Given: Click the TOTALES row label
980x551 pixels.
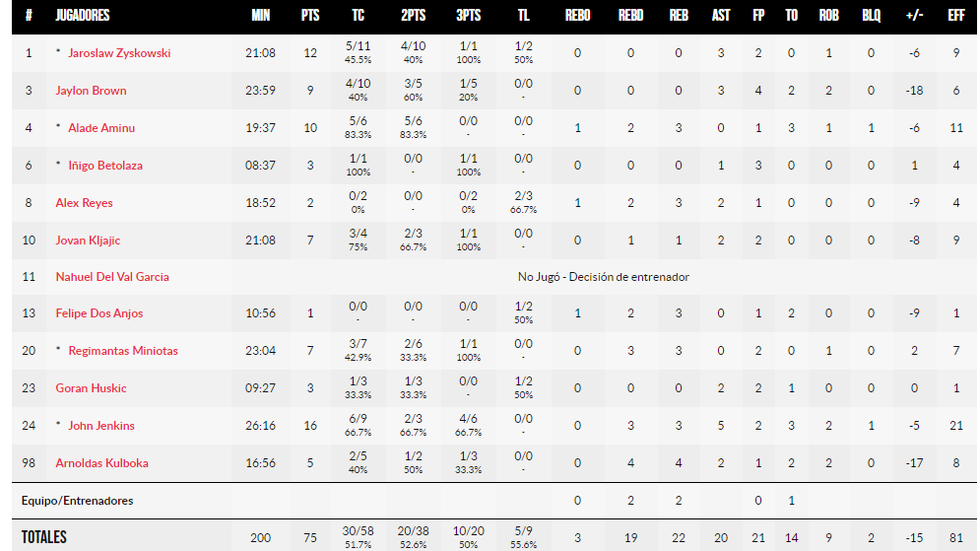Looking at the screenshot, I should 44,537.
